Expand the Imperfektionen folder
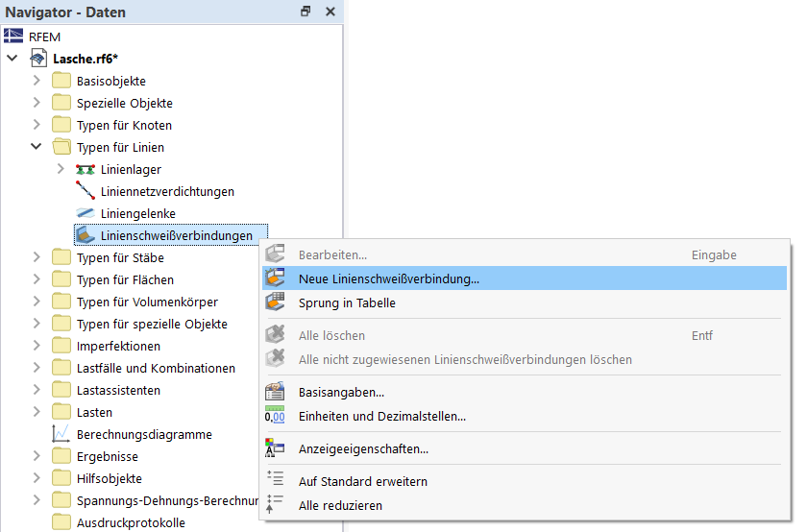Viewport: 807px width, 532px height. (37, 346)
